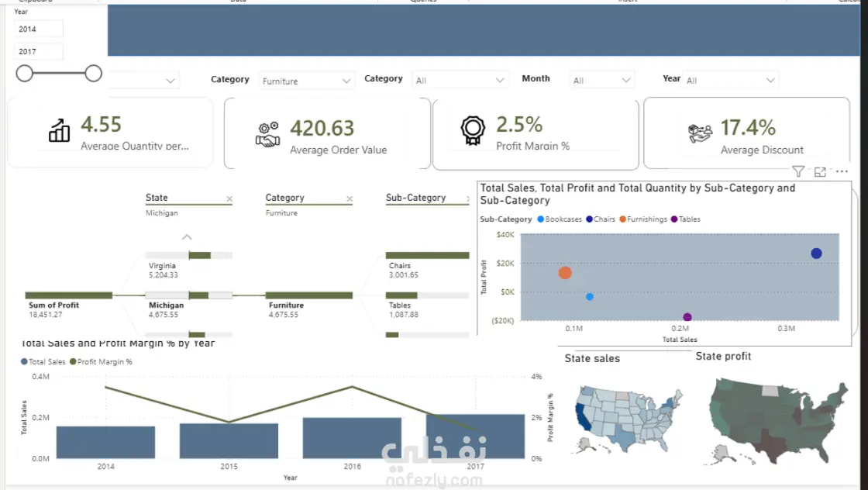
Task: Select the Sum of Profit root node
Action: click(69, 305)
